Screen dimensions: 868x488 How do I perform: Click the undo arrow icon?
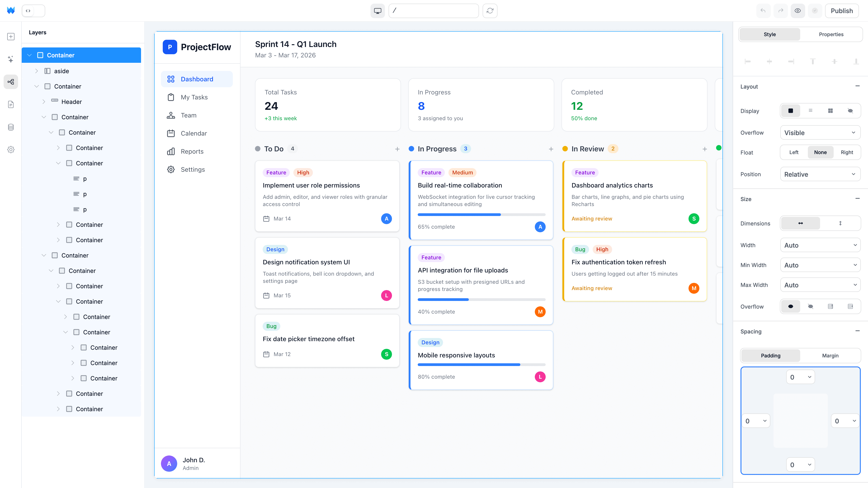tap(763, 10)
